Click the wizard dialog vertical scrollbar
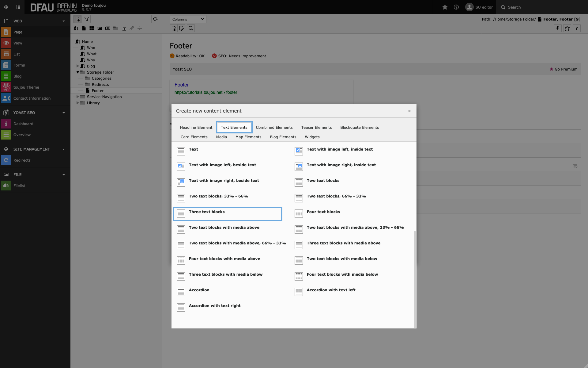The image size is (588, 368). pos(415,279)
